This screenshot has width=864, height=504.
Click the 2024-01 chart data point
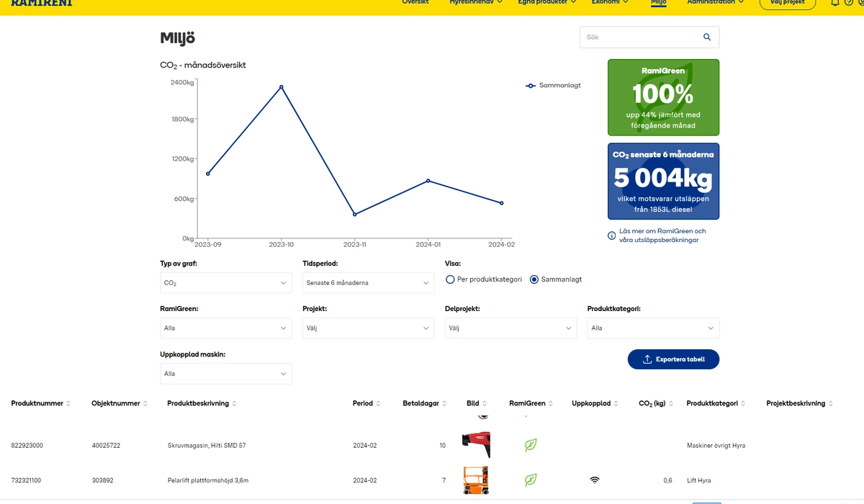(x=428, y=181)
